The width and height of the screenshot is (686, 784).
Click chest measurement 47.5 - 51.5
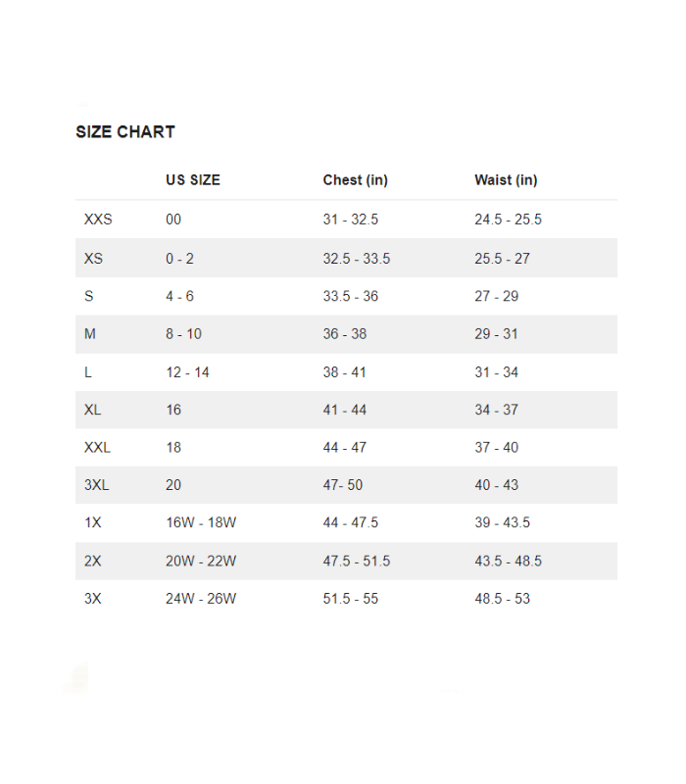tap(357, 561)
